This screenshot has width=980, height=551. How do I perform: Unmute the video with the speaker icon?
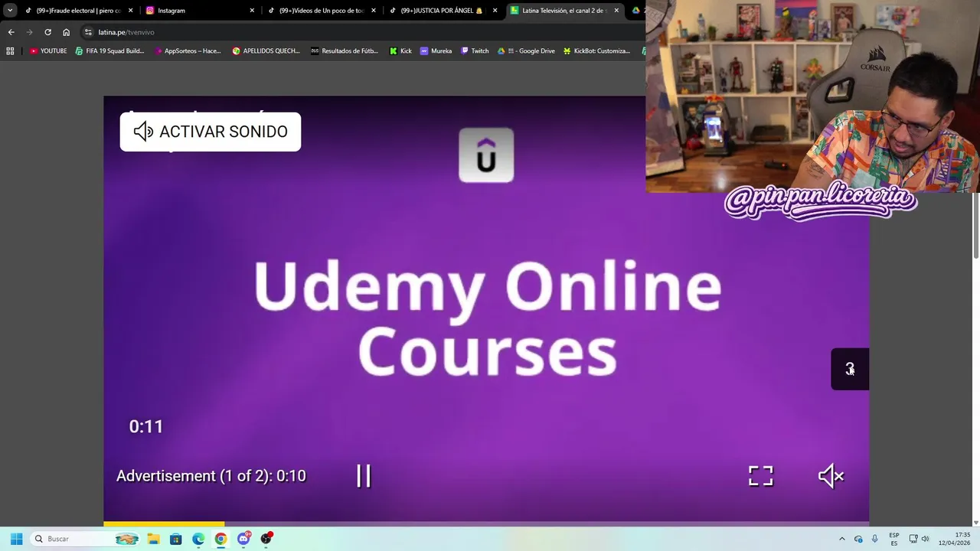[x=831, y=476]
